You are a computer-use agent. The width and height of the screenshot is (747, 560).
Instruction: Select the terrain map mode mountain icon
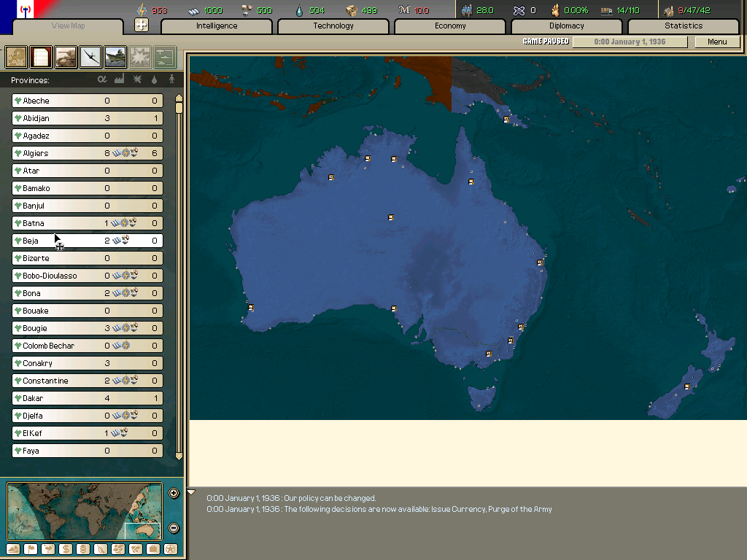13,549
